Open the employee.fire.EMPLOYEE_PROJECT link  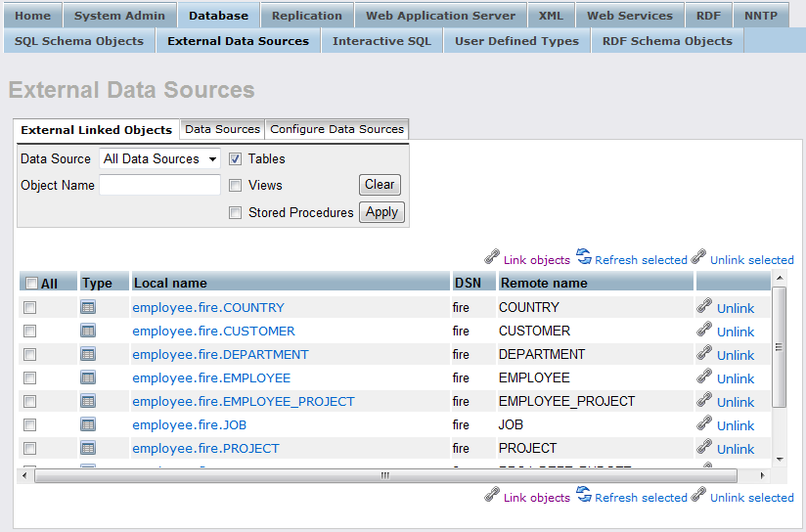[244, 401]
